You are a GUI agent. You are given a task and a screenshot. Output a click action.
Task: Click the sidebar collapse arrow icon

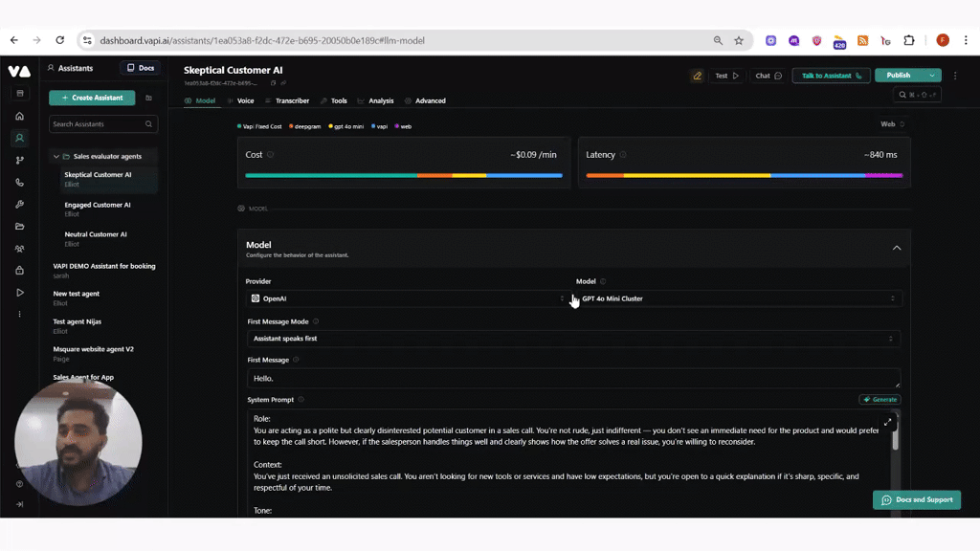point(19,504)
